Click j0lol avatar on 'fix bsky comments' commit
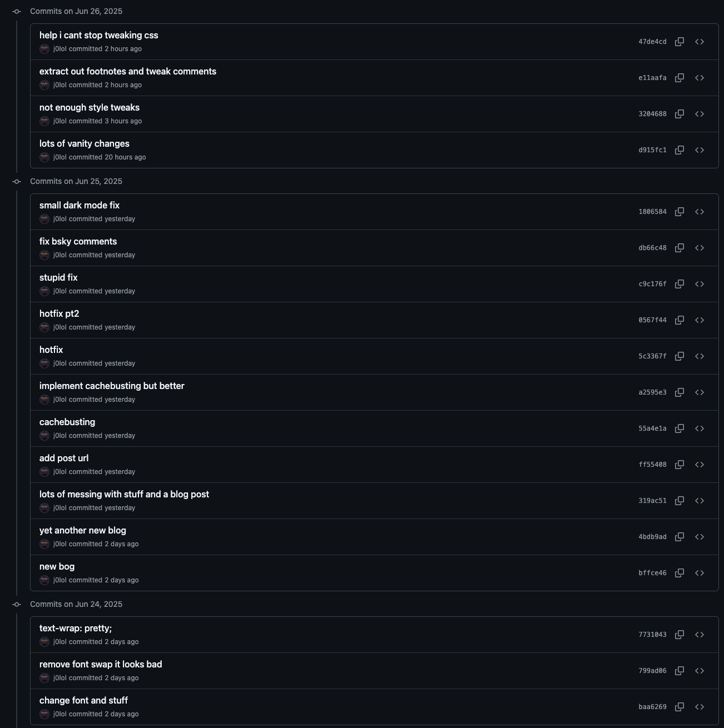 point(44,255)
